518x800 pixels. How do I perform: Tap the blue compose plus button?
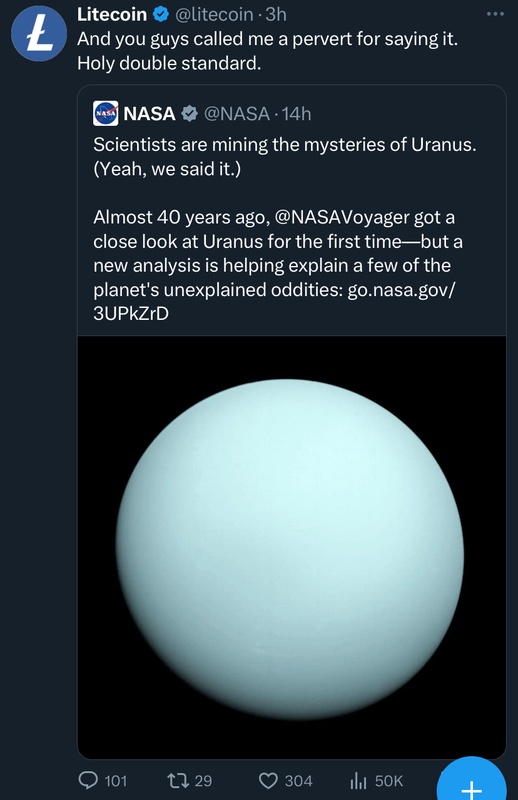472,783
